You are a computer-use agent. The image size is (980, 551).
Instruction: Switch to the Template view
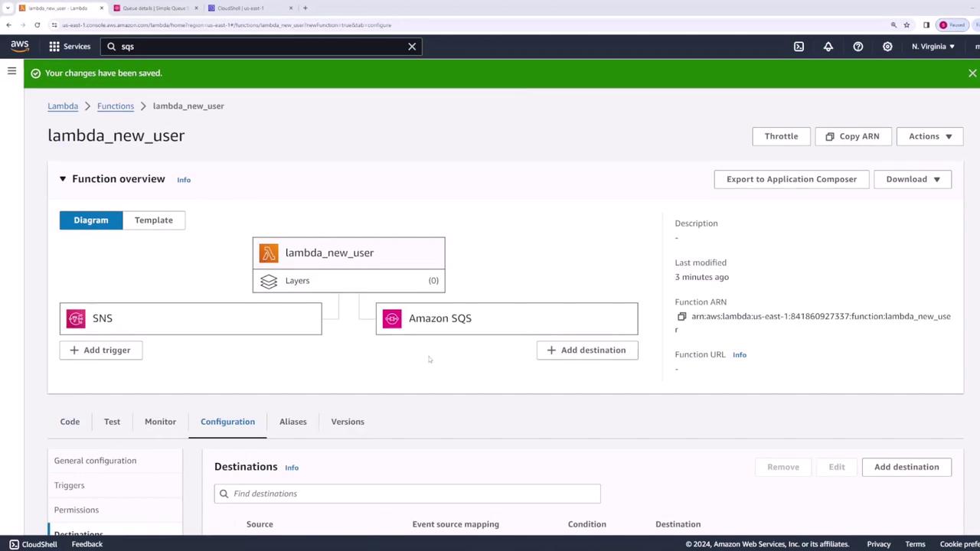(154, 220)
